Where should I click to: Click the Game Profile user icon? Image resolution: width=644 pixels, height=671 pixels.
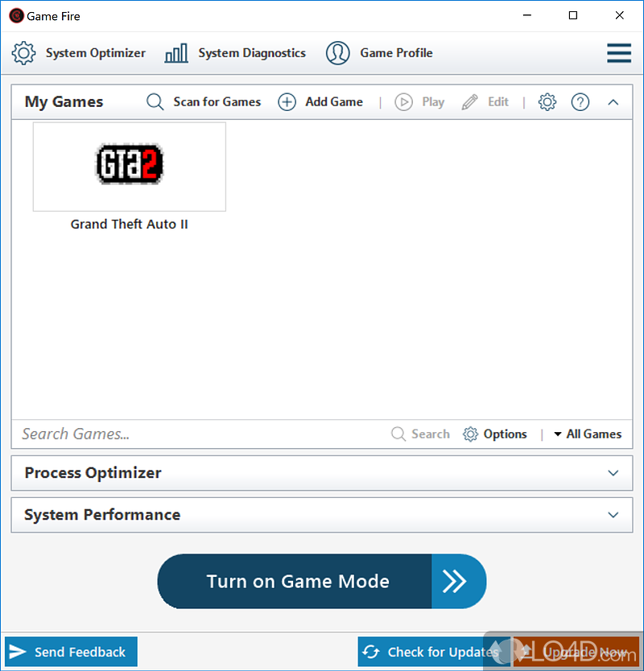coord(338,53)
